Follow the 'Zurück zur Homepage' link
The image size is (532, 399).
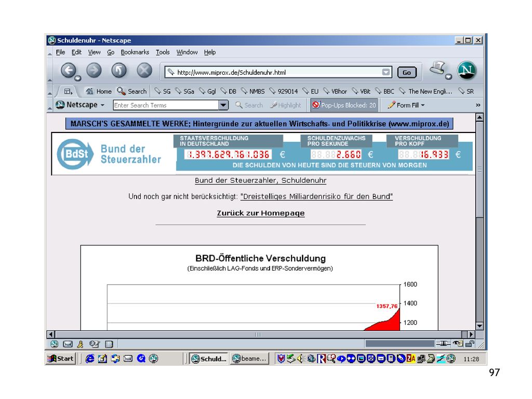click(x=261, y=213)
